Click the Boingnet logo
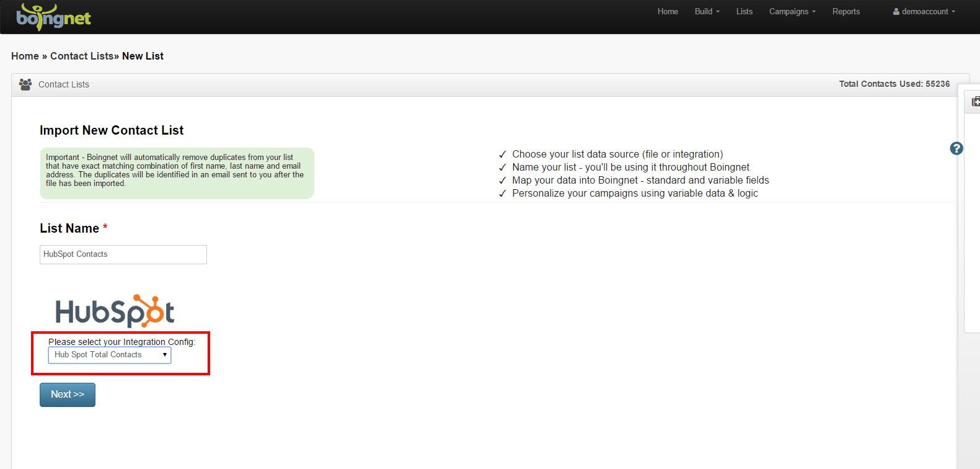 pyautogui.click(x=54, y=17)
